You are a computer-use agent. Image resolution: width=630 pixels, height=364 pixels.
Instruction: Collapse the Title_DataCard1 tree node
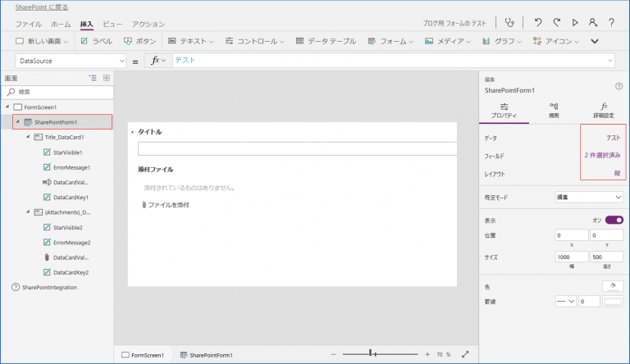click(27, 137)
